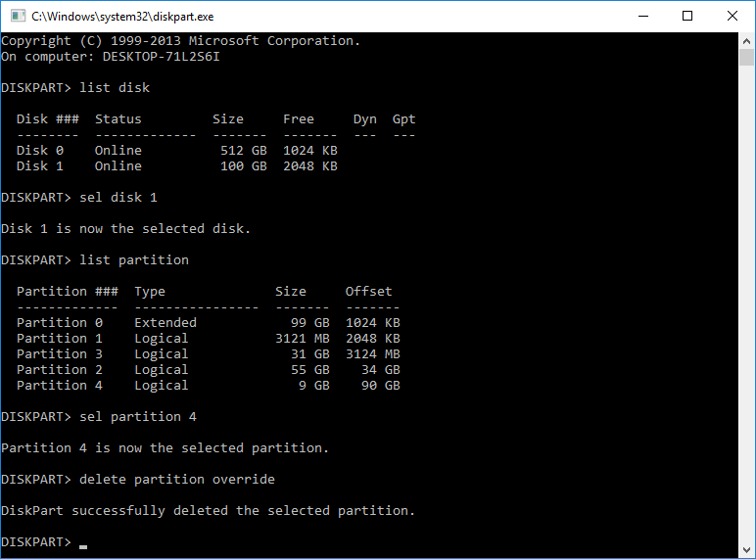Click the blinking cursor at last DISKPART prompt
756x559 pixels.
83,547
